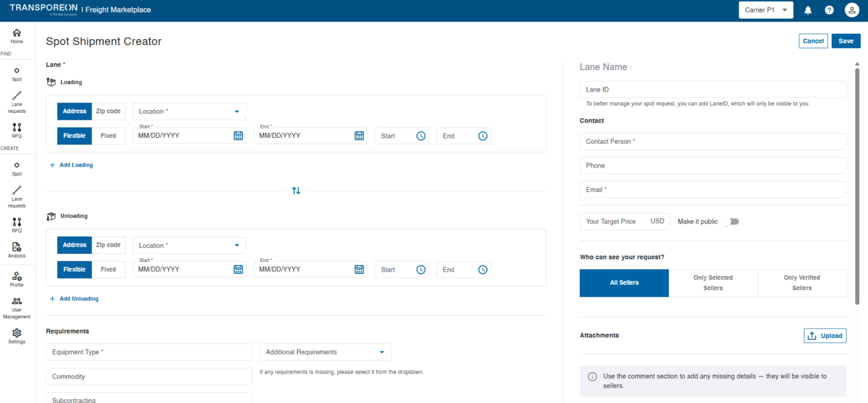Viewport: 868px width, 403px height.
Task: Click into the Contact Person field
Action: 712,142
